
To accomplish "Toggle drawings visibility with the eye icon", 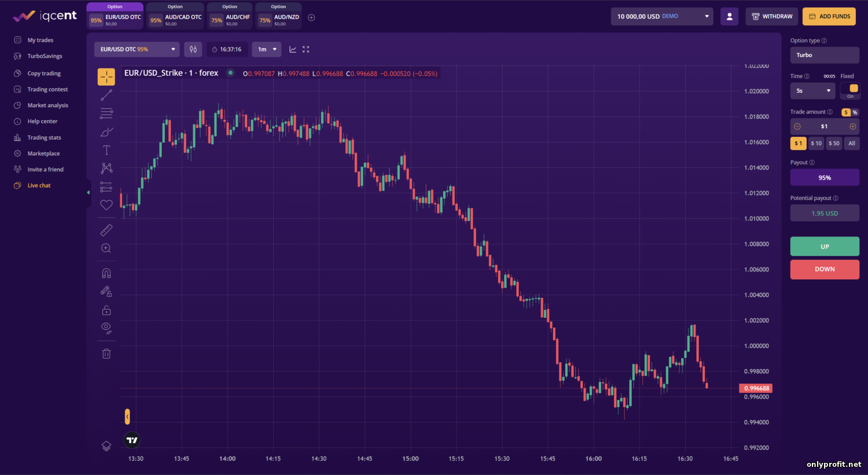I will click(x=106, y=327).
